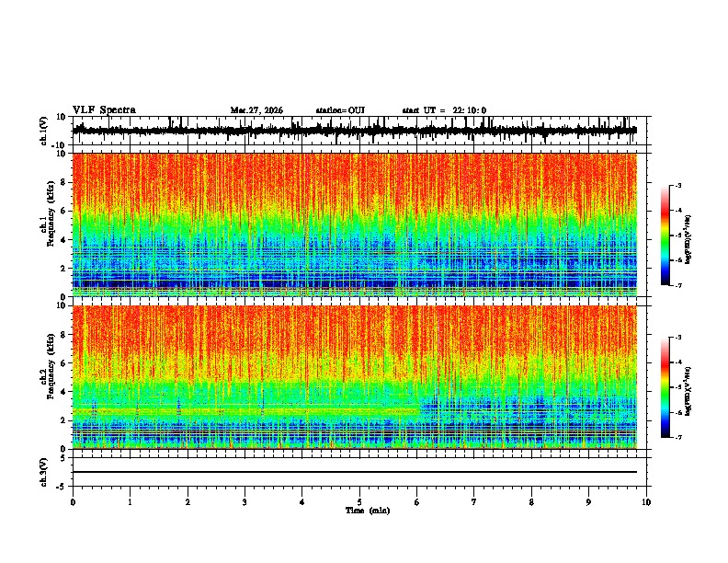Click the "-3" label on upper color scale
The height and width of the screenshot is (563, 728).
pos(677,185)
